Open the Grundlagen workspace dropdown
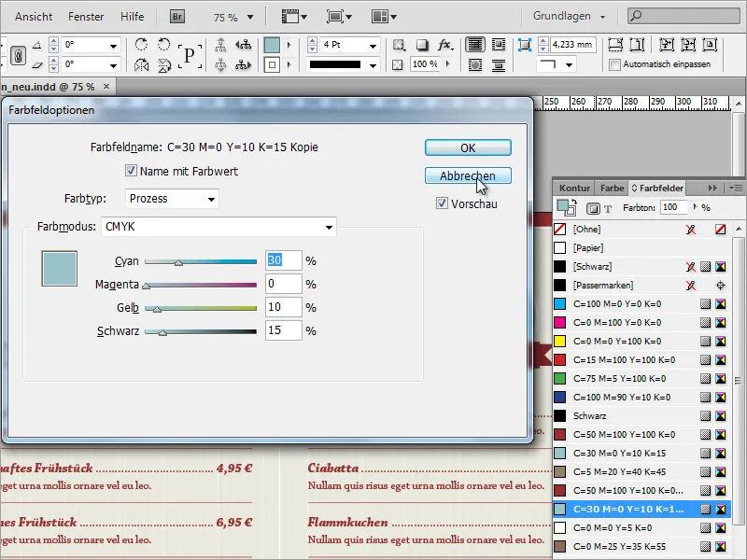 [569, 16]
